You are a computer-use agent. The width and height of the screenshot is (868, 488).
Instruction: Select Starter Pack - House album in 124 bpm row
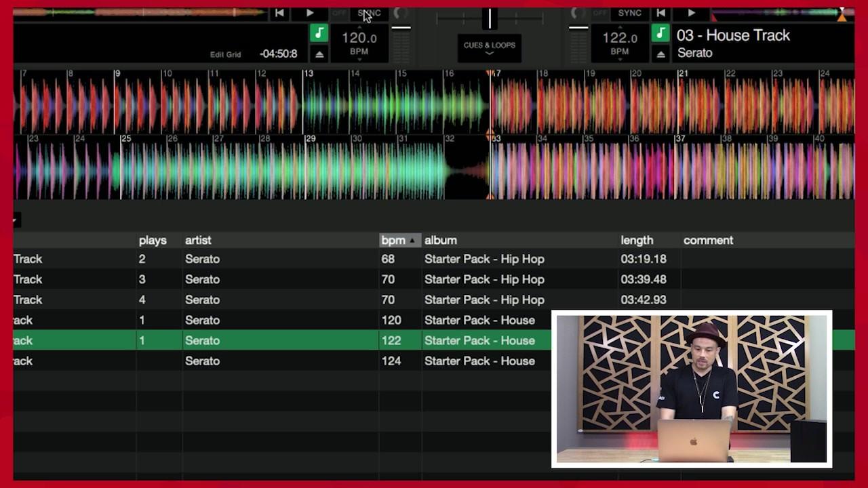tap(479, 361)
